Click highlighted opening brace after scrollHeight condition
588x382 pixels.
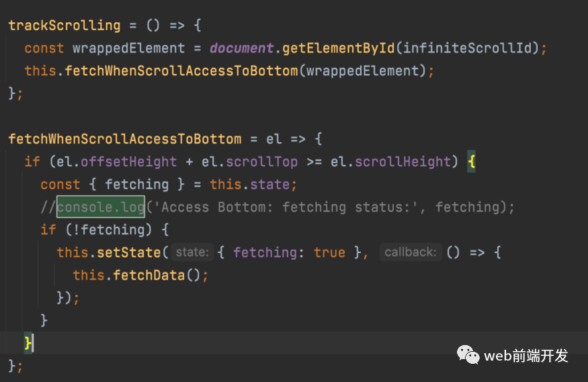471,162
